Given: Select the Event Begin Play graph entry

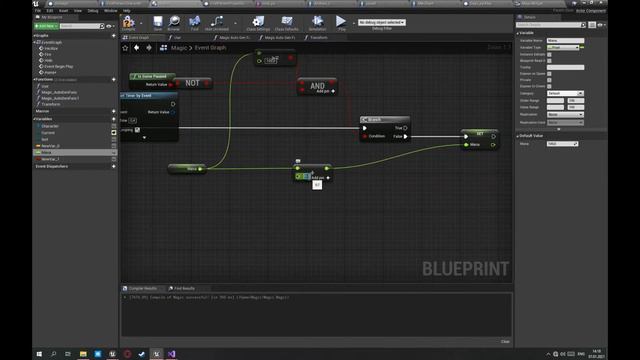Looking at the screenshot, I should click(58, 67).
